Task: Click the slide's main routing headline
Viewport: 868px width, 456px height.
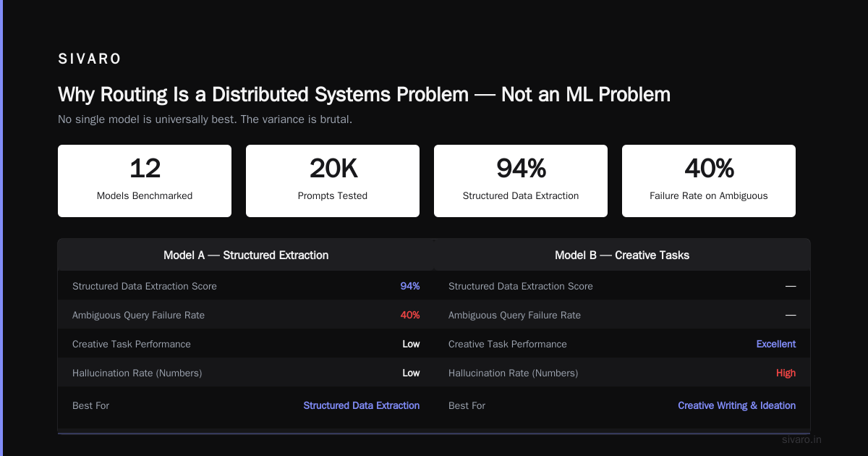Action: click(364, 94)
